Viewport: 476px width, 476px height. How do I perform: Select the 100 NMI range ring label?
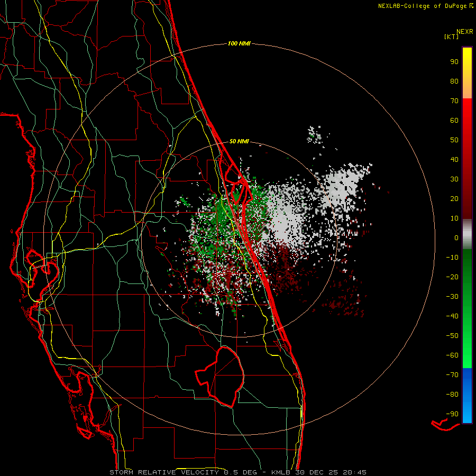(239, 44)
